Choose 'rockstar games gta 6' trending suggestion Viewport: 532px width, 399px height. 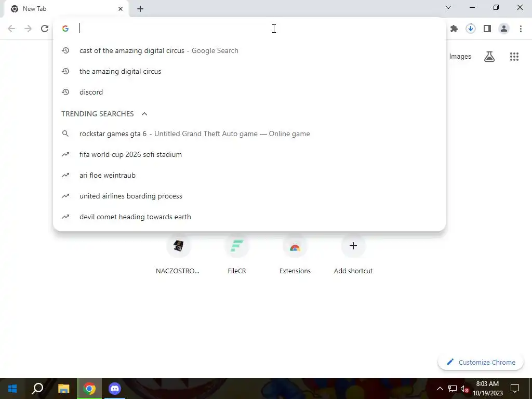pyautogui.click(x=249, y=134)
